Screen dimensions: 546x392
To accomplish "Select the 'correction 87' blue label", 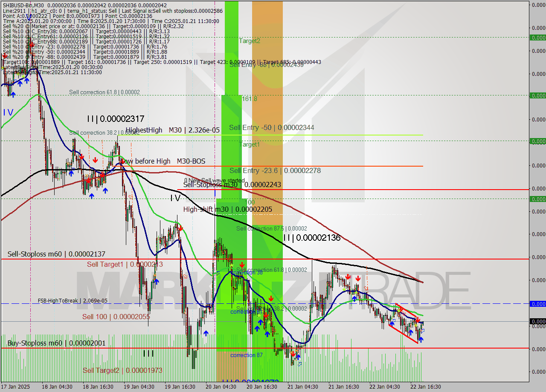I will click(247, 355).
